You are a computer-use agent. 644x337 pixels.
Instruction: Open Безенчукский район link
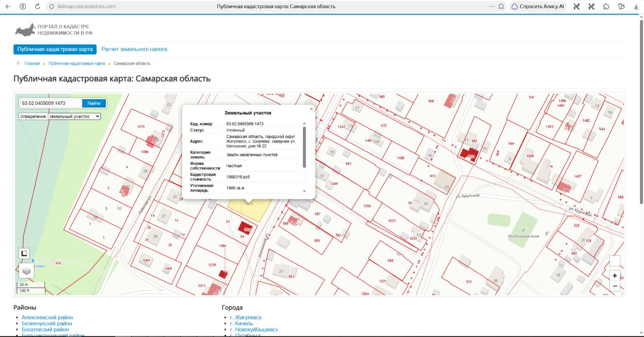tap(47, 323)
